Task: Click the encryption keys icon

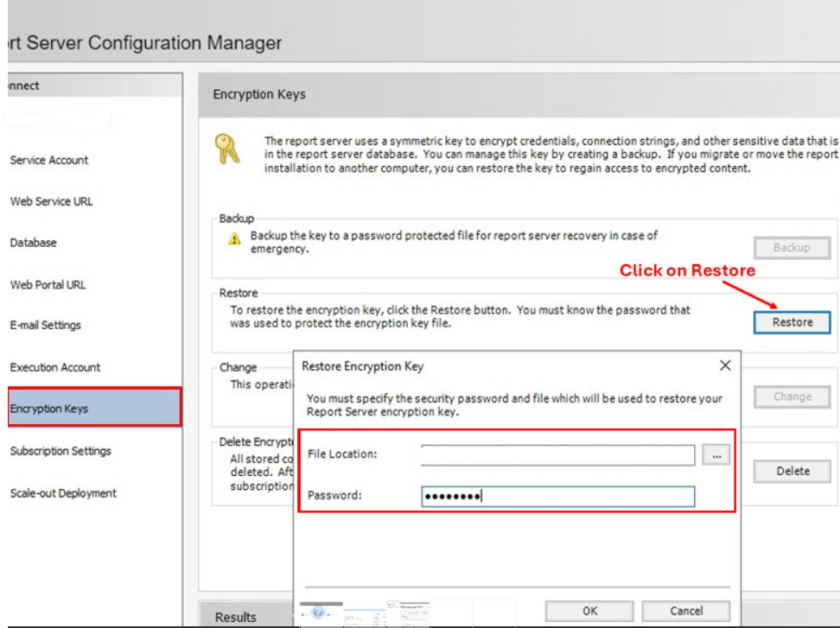Action: pyautogui.click(x=227, y=149)
